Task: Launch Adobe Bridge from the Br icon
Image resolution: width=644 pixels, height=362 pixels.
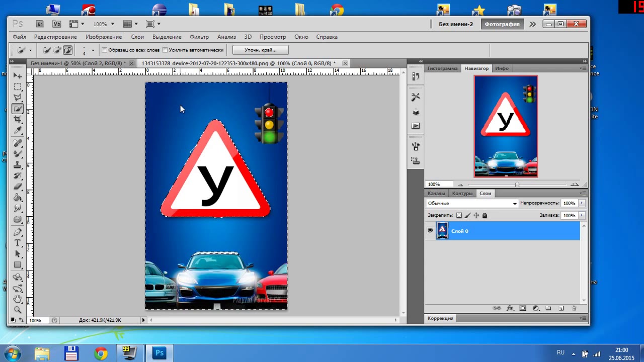Action: (40, 24)
